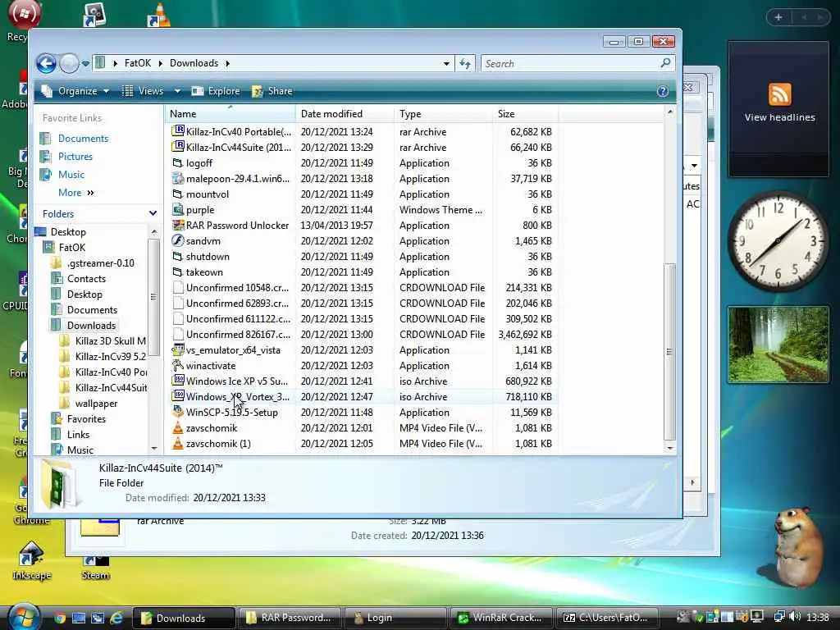Select zavschomik (1) MP4 video icon

pos(178,444)
